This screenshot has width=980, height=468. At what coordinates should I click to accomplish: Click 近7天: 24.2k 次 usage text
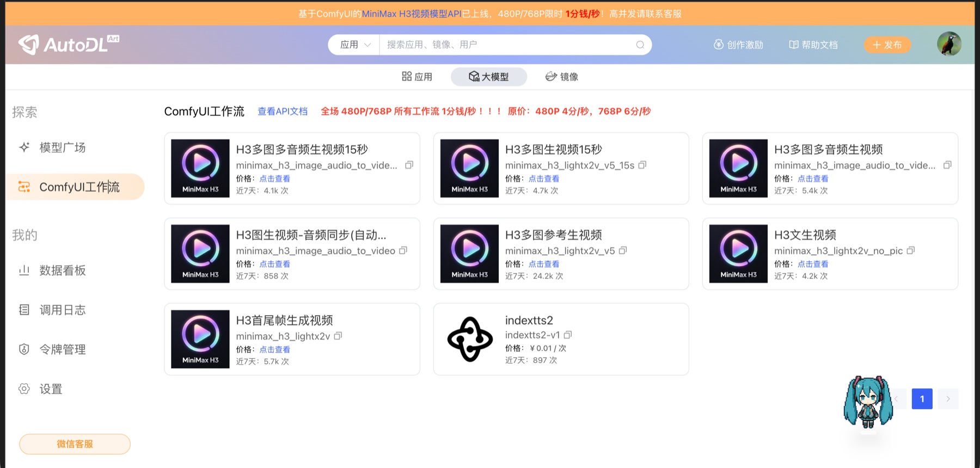[x=534, y=276]
